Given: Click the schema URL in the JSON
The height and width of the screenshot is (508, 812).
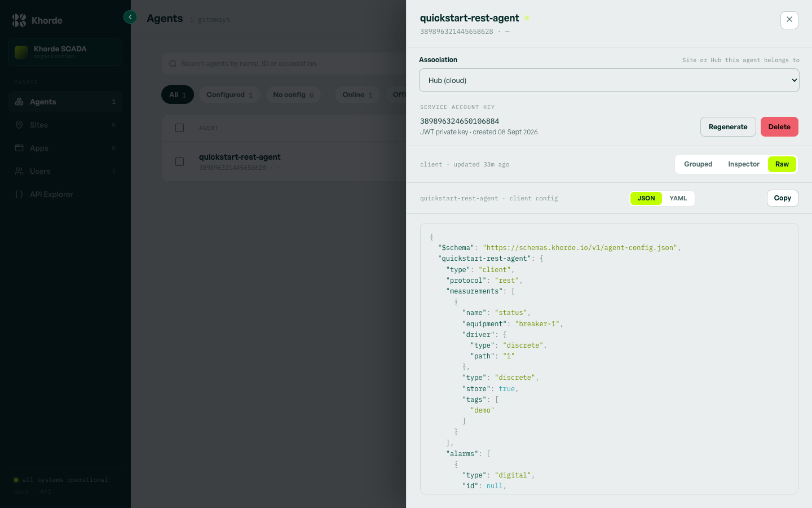Looking at the screenshot, I should point(580,248).
